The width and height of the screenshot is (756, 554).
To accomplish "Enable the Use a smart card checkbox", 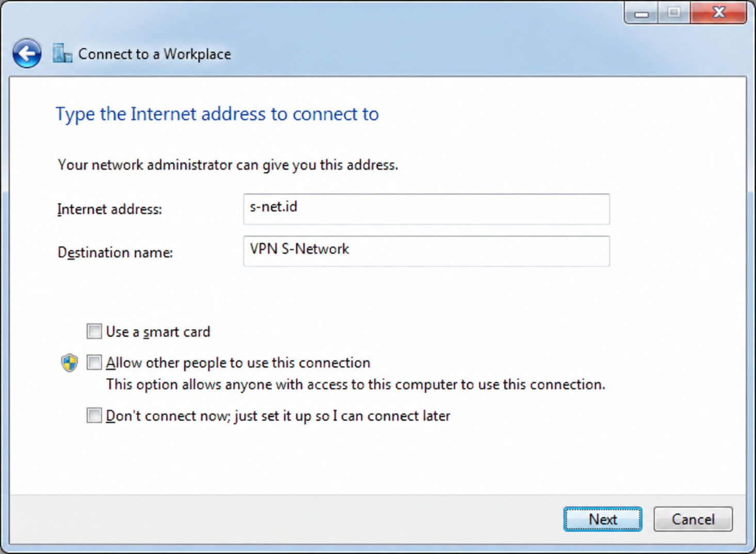I will 94,331.
